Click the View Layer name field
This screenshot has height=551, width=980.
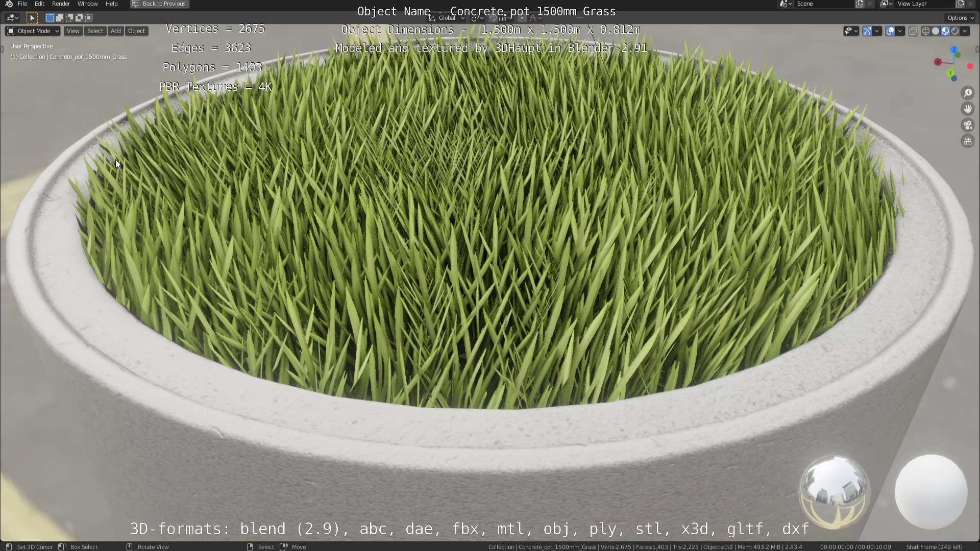tap(925, 4)
